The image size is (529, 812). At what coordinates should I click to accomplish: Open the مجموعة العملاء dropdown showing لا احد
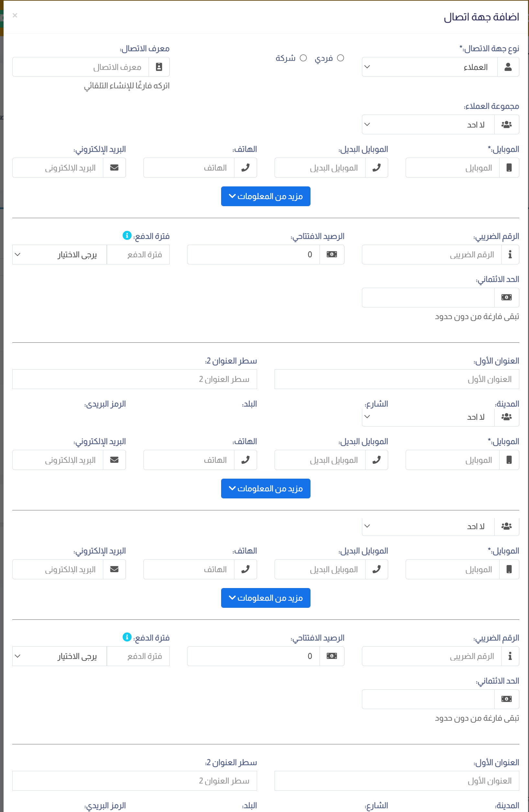point(428,125)
